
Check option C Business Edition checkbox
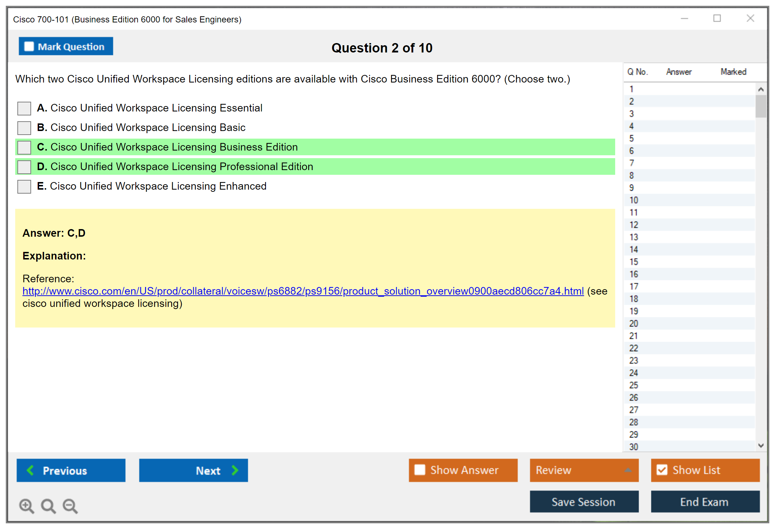[x=24, y=147]
